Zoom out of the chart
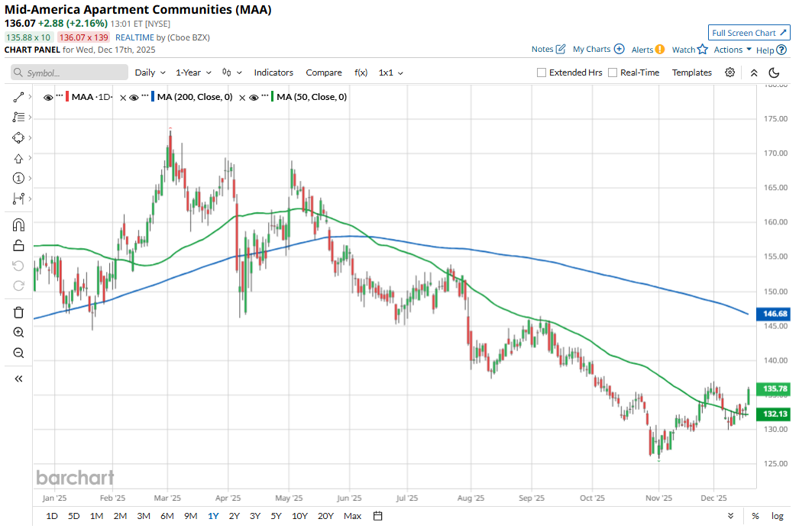This screenshot has height=532, width=799. point(18,353)
